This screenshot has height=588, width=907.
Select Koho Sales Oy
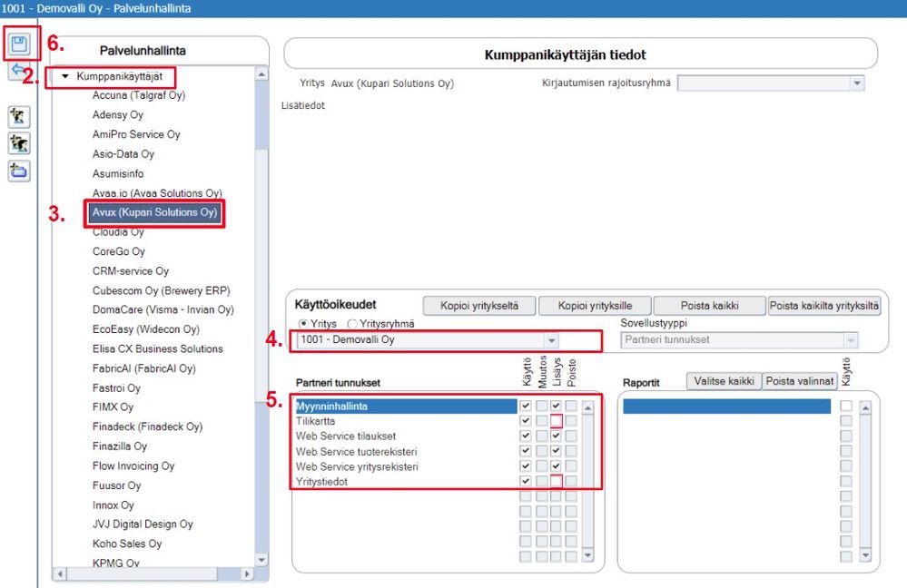pyautogui.click(x=127, y=544)
